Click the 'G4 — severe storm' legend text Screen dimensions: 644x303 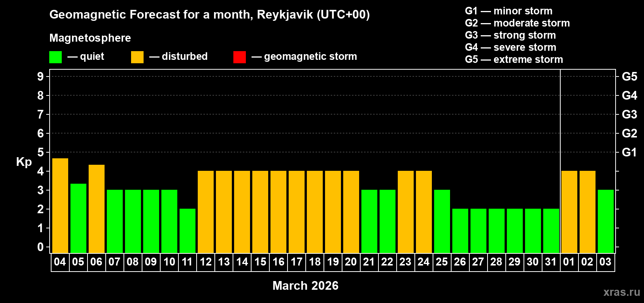511,47
